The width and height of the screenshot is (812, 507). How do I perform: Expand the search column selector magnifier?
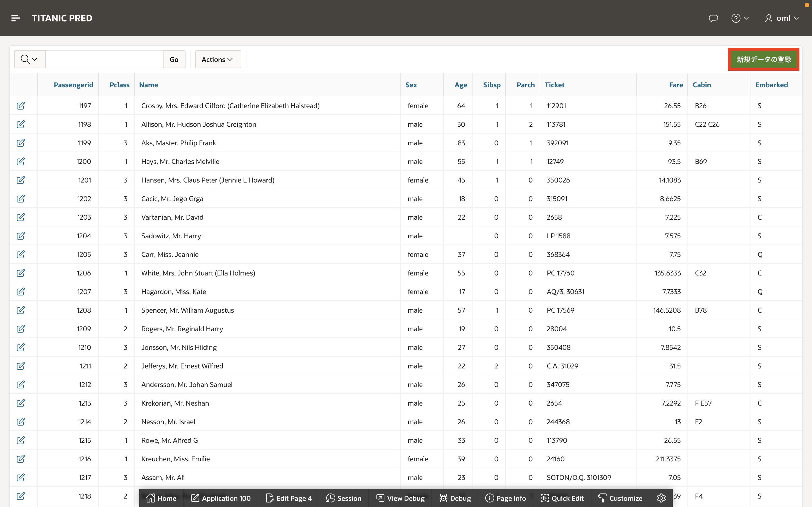click(x=29, y=59)
